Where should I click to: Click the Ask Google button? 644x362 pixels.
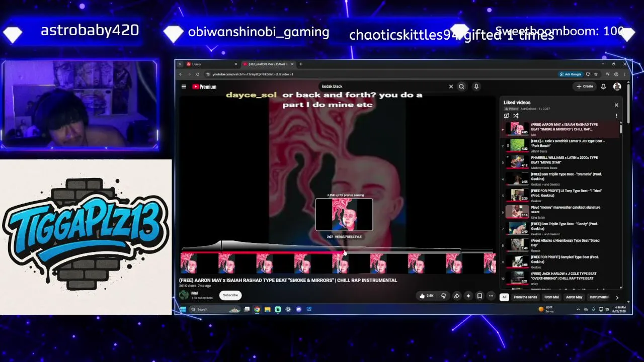571,74
